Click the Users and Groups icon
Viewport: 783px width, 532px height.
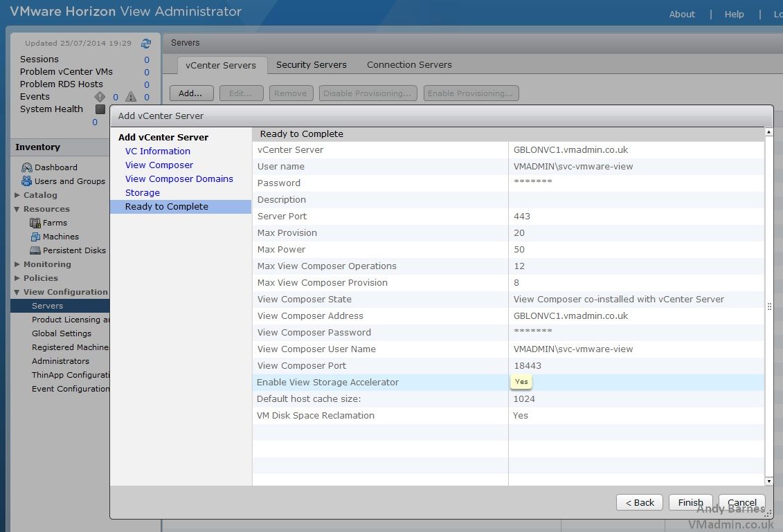[x=27, y=181]
